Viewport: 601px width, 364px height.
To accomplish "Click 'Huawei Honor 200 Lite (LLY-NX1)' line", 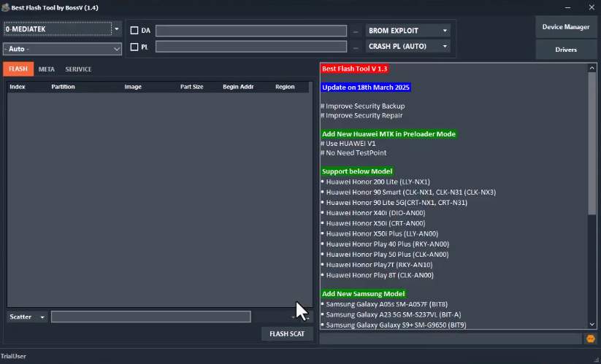I will 375,182.
